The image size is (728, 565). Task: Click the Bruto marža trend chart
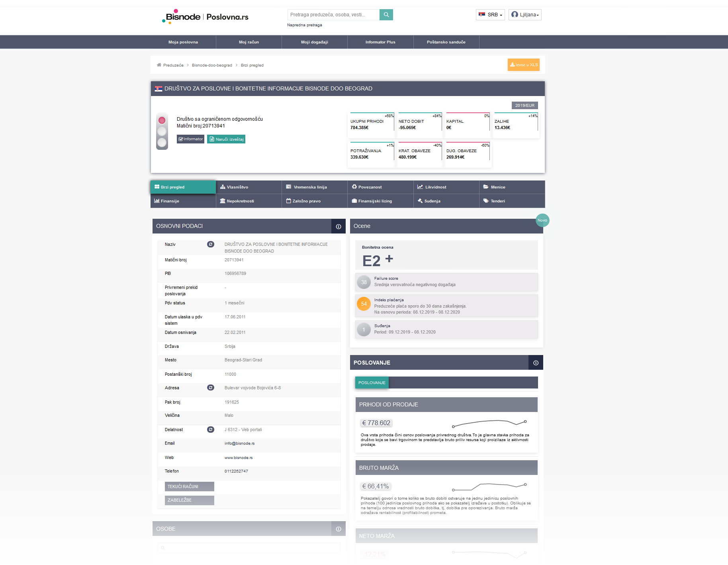coord(489,487)
